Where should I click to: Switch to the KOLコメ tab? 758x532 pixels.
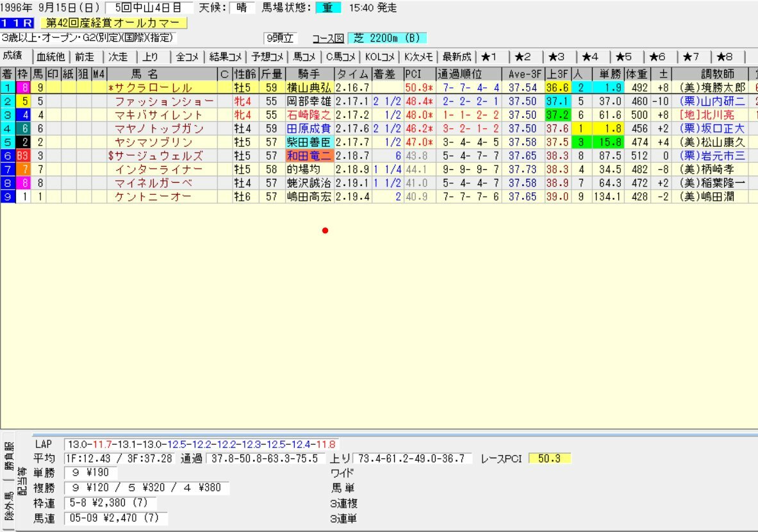(380, 57)
